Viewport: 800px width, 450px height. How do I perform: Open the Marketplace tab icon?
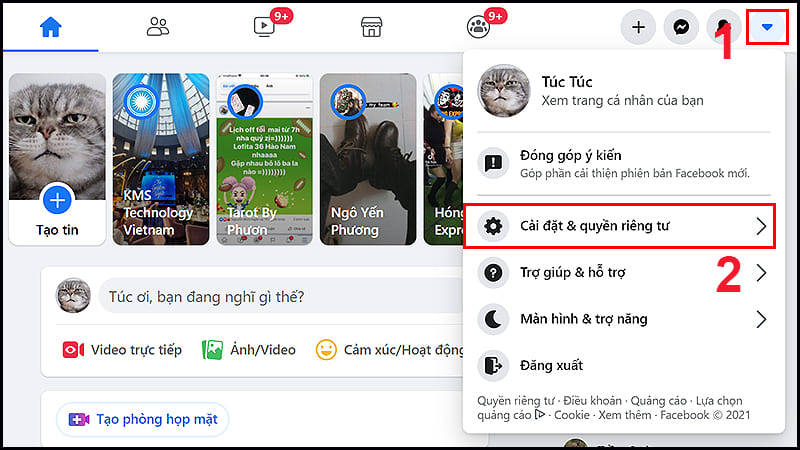pos(372,27)
